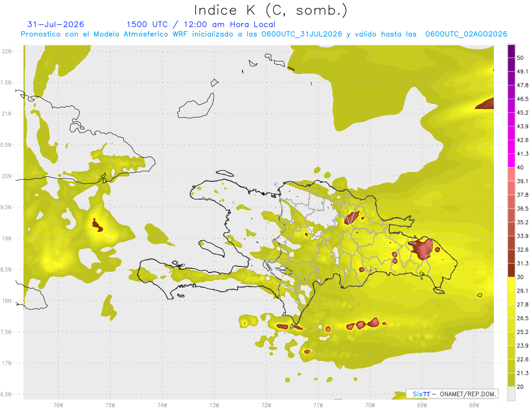Viewport: 532px width, 411px height.
Task: Click the date "31-Jul-2026"
Action: 55,24
